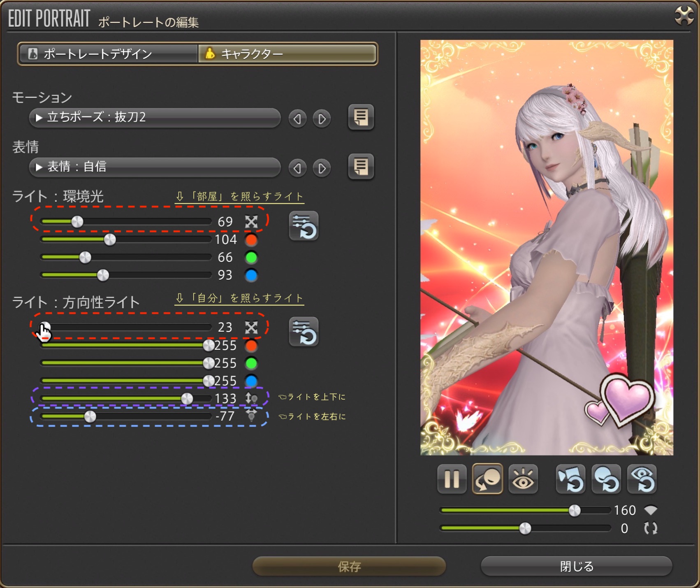700x588 pixels.
Task: Click image rotation slider at 0
Action: [x=525, y=528]
